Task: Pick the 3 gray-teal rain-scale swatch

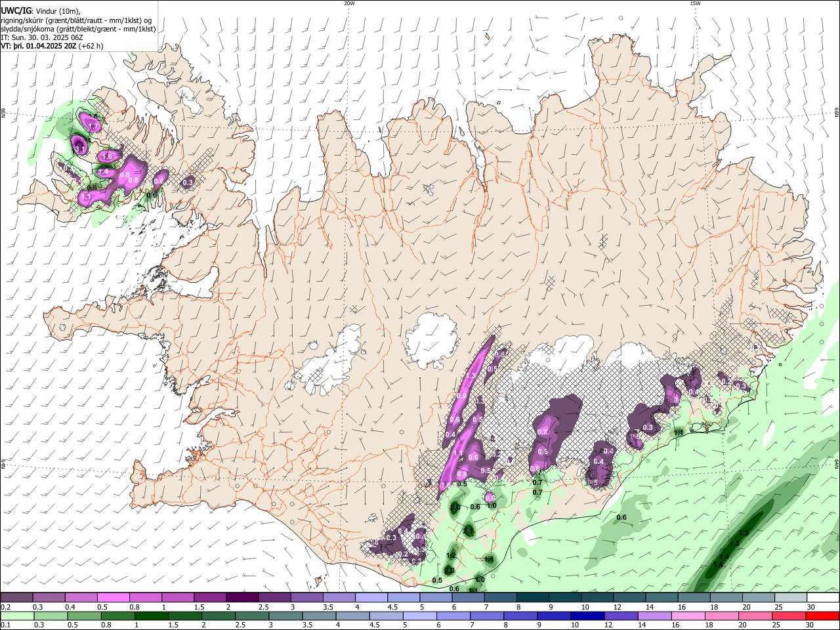Action: (x=285, y=616)
